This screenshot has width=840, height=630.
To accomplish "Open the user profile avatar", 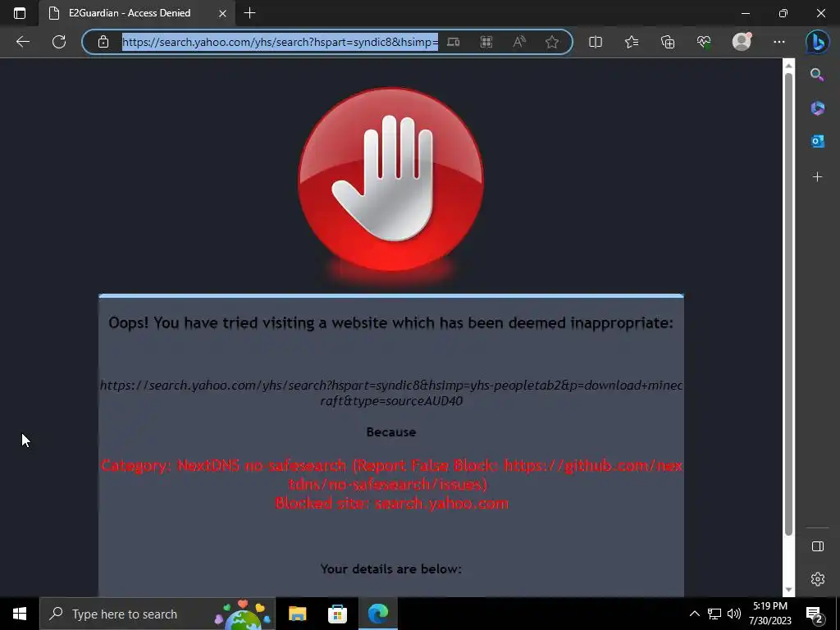I will pyautogui.click(x=742, y=41).
